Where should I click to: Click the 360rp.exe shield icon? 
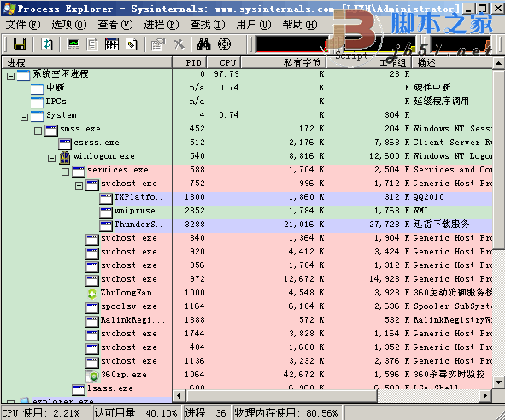tap(92, 376)
